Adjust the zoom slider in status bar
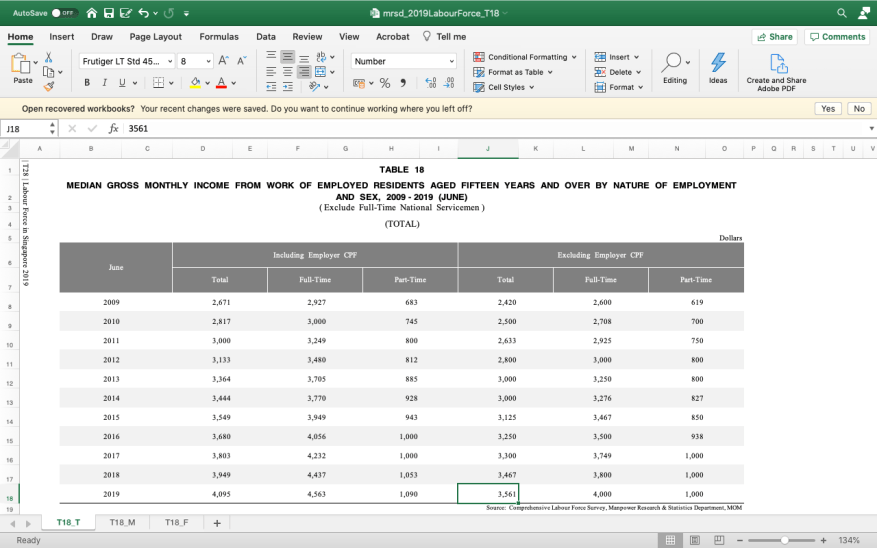 [x=784, y=540]
